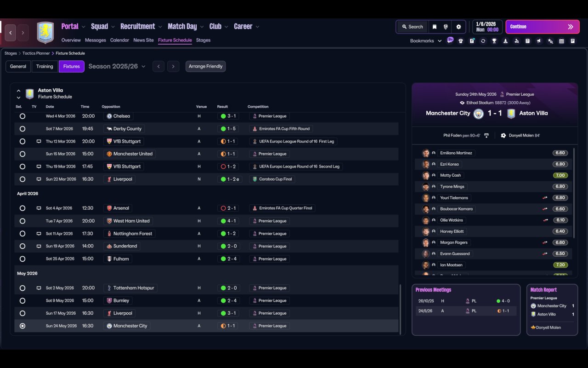Open the bookmark icon beside Search
Screen dimensions: 588x368
pos(434,27)
